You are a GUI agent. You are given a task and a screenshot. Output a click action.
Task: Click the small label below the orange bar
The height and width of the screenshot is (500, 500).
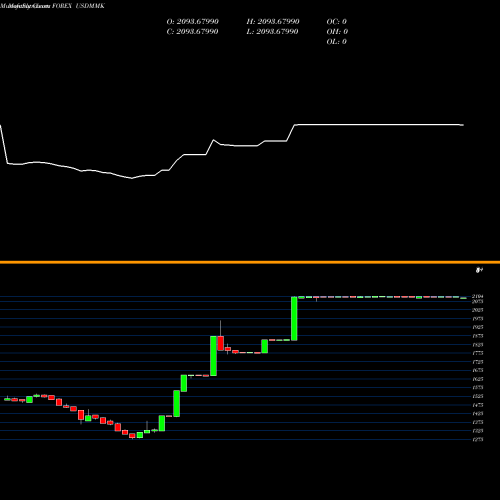click(479, 270)
